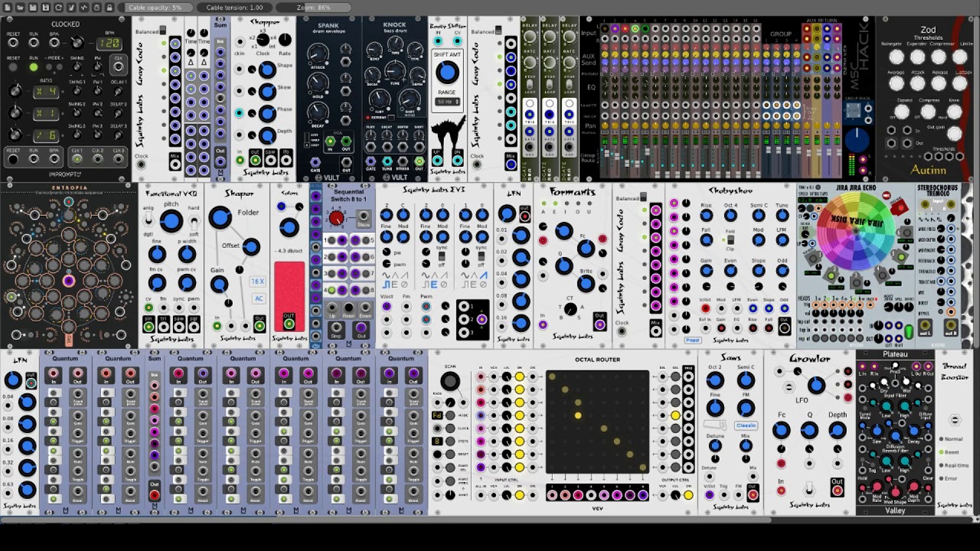Click the Save As toolbar icon
Screen dimensions: 980x551
(46, 8)
